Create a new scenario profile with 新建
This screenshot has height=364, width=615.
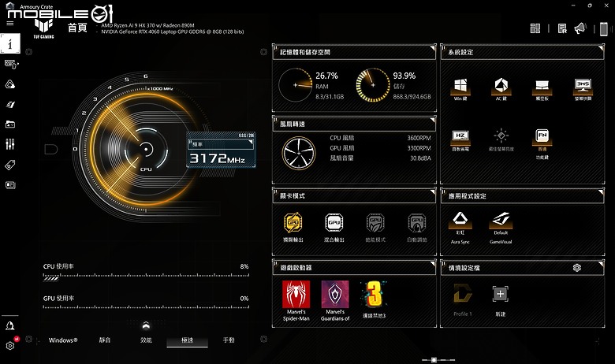(x=501, y=300)
